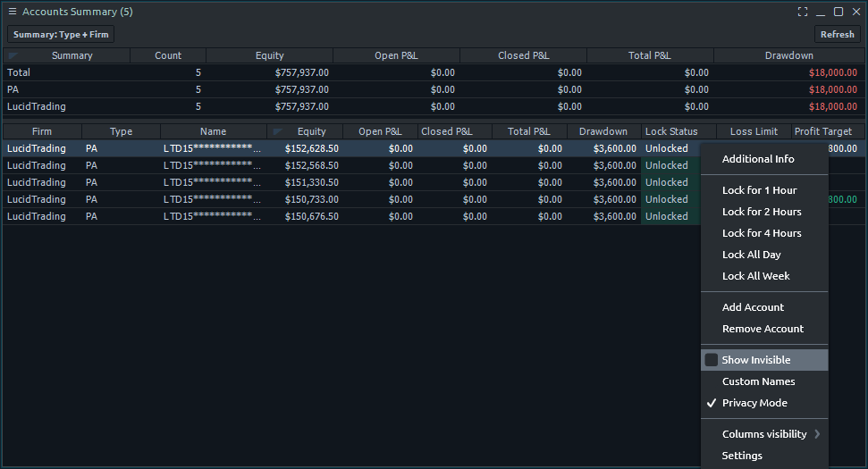Sort summary by Total P&L header
Image resolution: width=868 pixels, height=469 pixels.
650,55
